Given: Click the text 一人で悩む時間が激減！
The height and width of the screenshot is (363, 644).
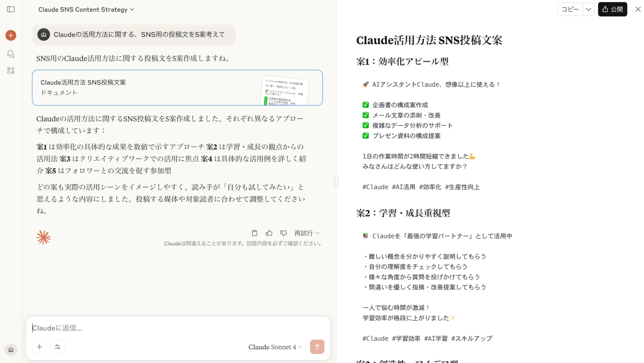Looking at the screenshot, I should tap(396, 308).
